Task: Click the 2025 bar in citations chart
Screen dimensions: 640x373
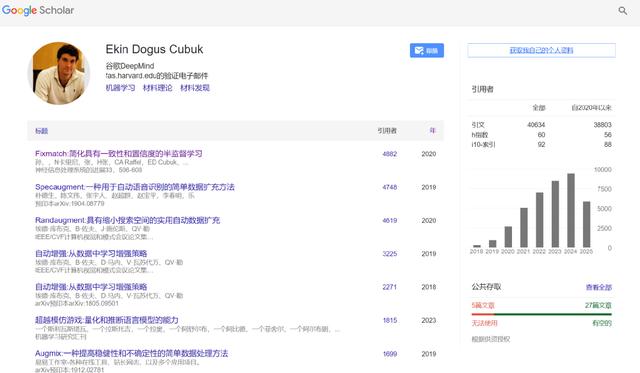Action: 587,224
